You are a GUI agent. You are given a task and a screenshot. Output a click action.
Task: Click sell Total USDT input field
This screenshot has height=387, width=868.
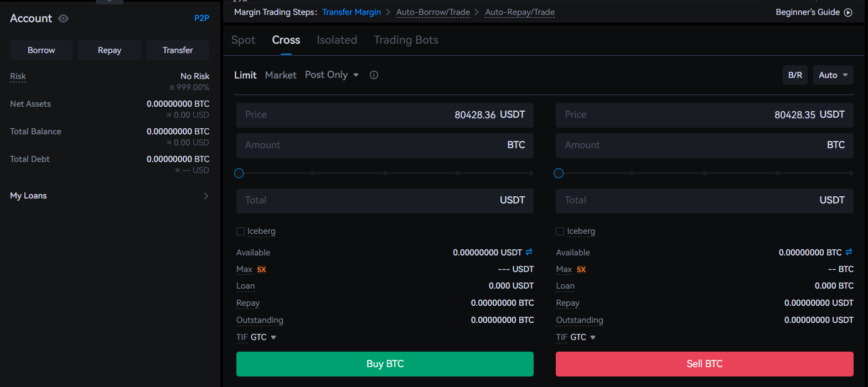click(705, 201)
